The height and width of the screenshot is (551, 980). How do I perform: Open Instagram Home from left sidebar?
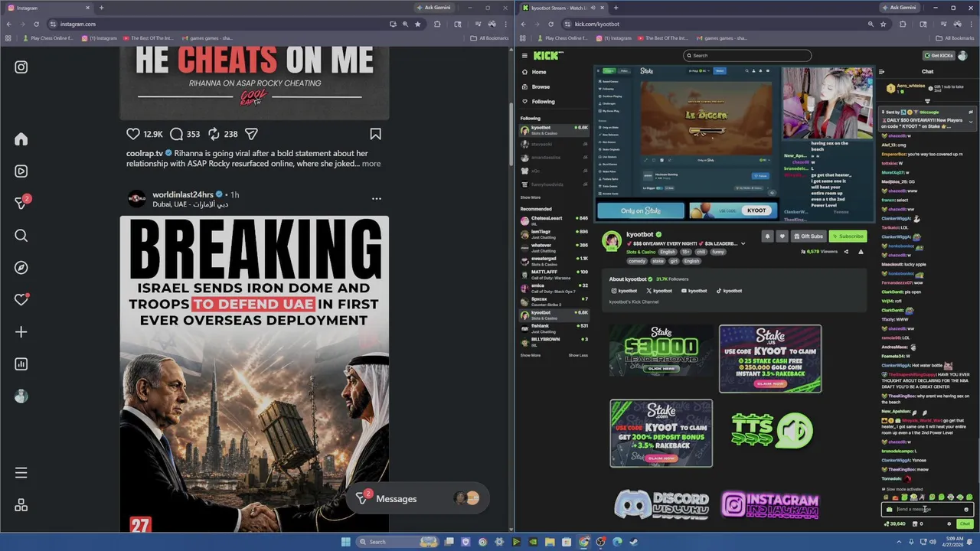click(21, 139)
